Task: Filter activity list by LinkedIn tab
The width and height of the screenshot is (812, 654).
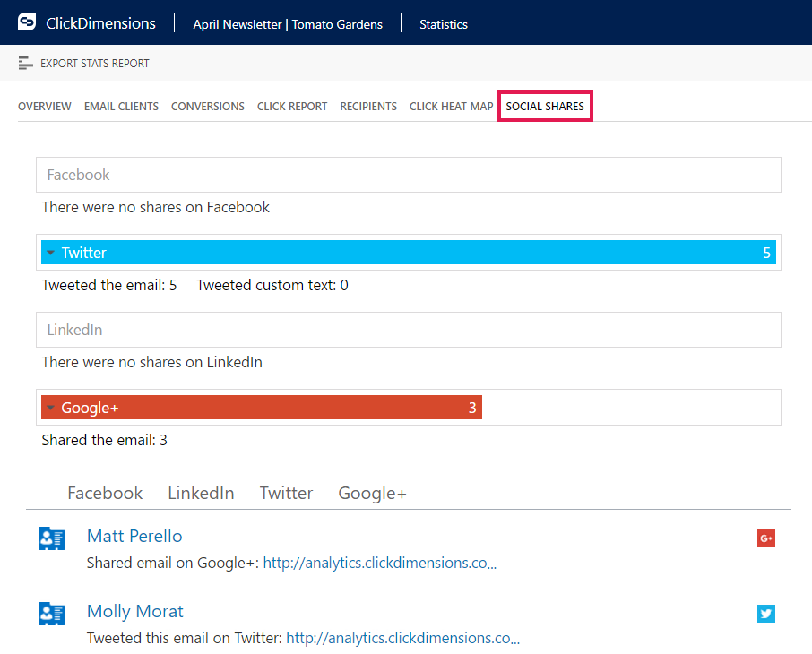Action: [x=201, y=493]
